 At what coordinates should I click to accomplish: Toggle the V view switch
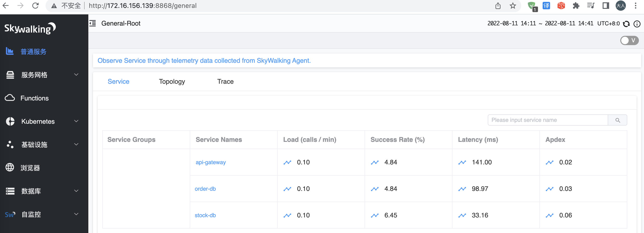629,40
